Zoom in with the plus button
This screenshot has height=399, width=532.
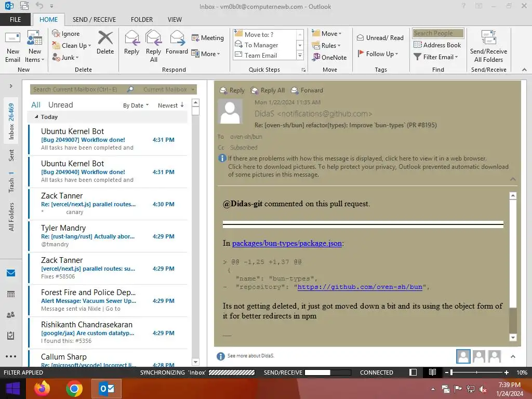pos(507,373)
